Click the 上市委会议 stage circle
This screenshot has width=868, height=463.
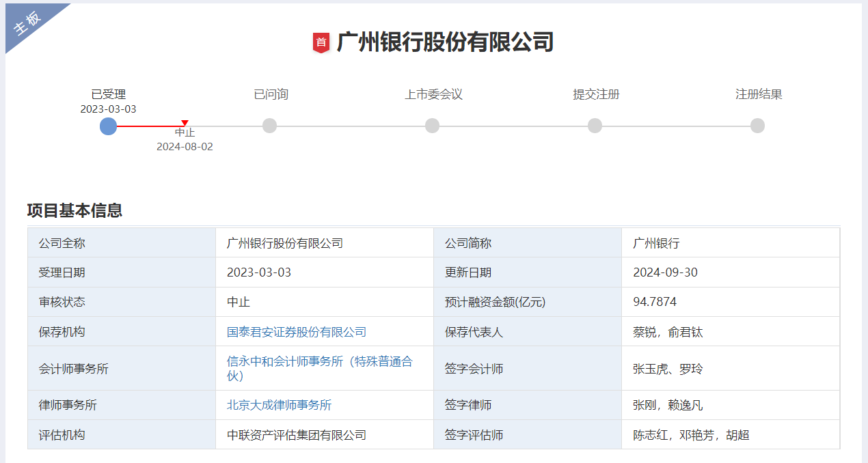point(432,126)
